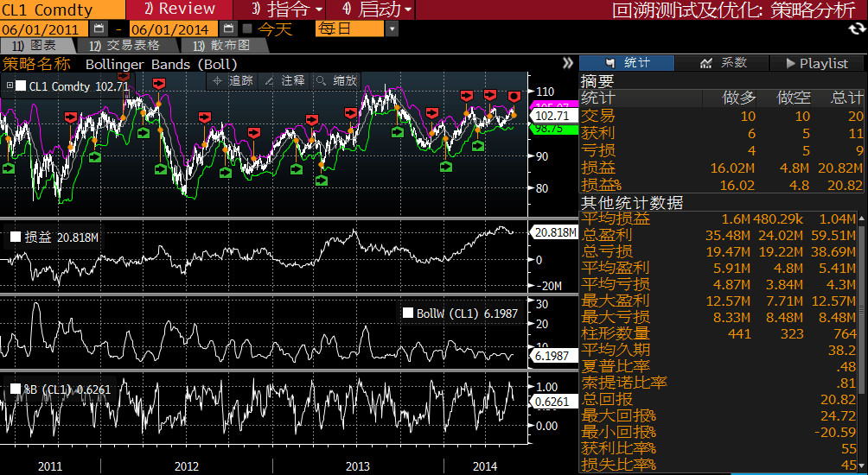Viewport: 868px width, 475px height.
Task: Click the Review button
Action: pyautogui.click(x=180, y=9)
